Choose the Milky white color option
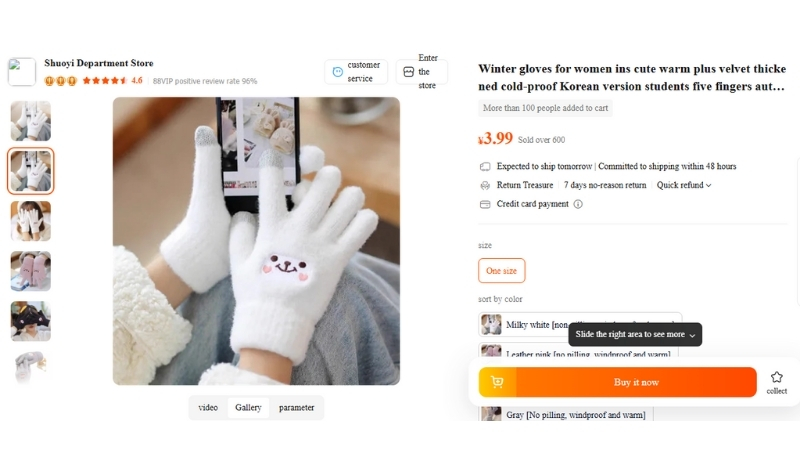 [x=580, y=324]
